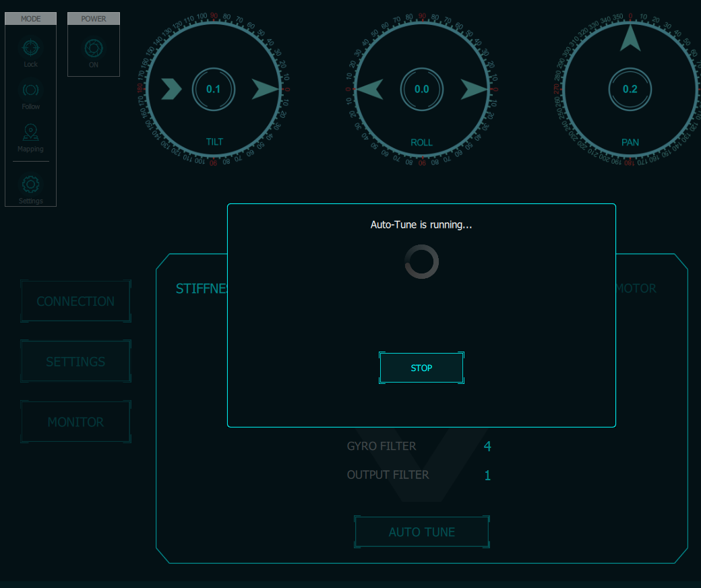Activate Follow mode icon
Image resolution: width=701 pixels, height=588 pixels.
(x=30, y=90)
